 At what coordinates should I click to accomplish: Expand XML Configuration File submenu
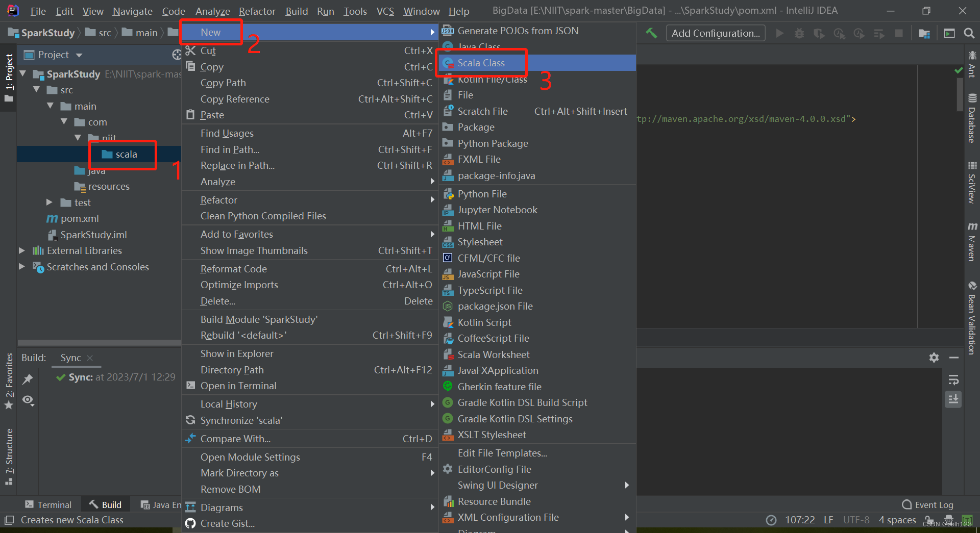[x=537, y=517]
